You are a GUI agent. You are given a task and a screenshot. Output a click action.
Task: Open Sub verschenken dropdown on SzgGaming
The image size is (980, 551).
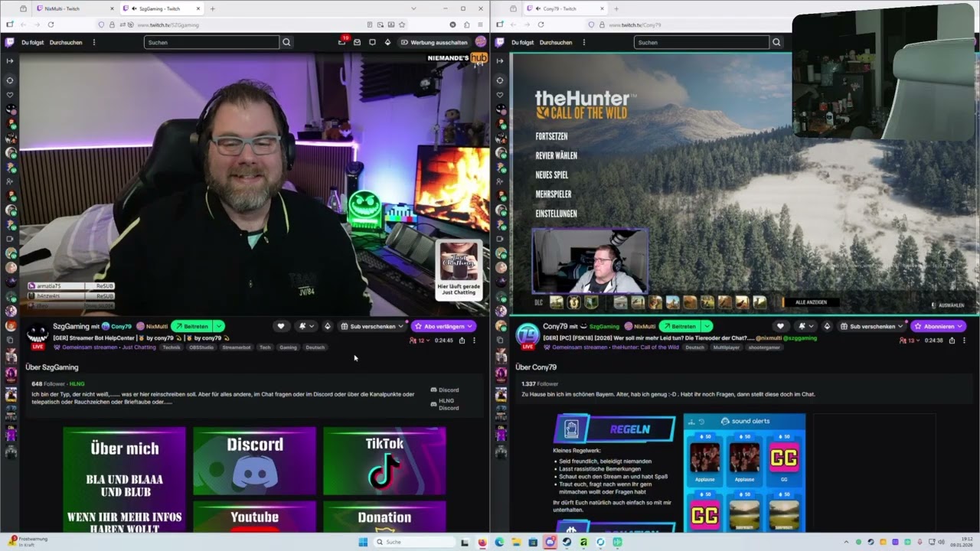tap(372, 326)
